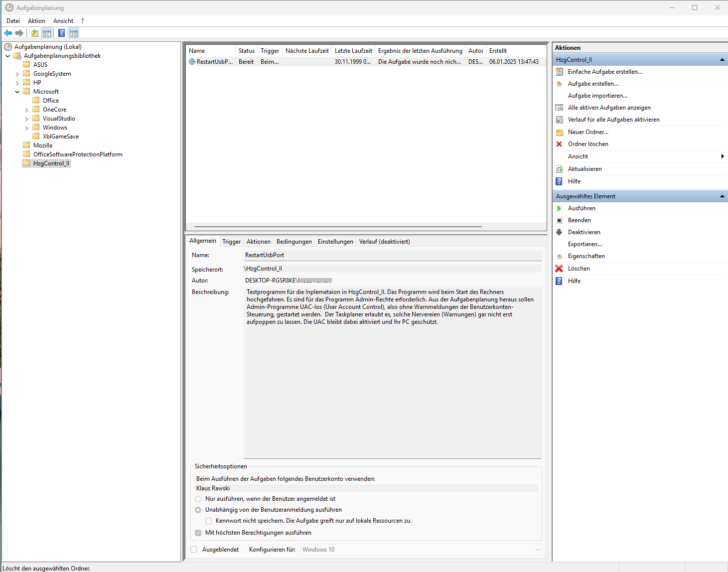Viewport: 728px width, 572px height.
Task: Click the Beschreibung description text box
Action: pyautogui.click(x=393, y=373)
